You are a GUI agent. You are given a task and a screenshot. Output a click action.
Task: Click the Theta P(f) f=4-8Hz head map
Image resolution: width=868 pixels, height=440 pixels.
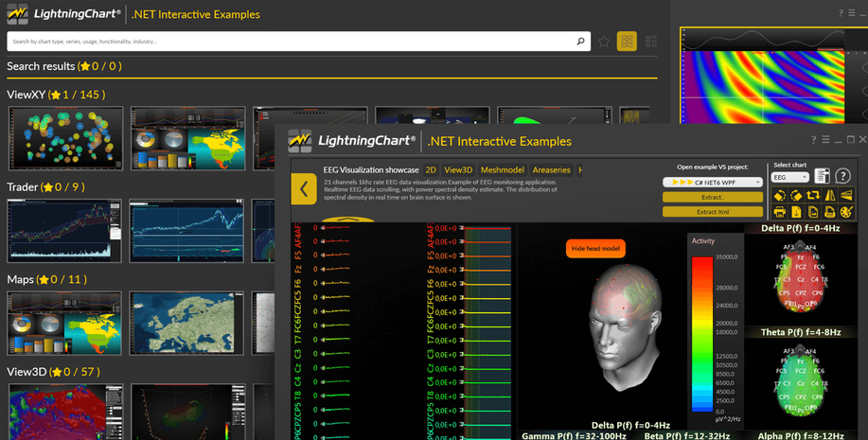coord(801,381)
